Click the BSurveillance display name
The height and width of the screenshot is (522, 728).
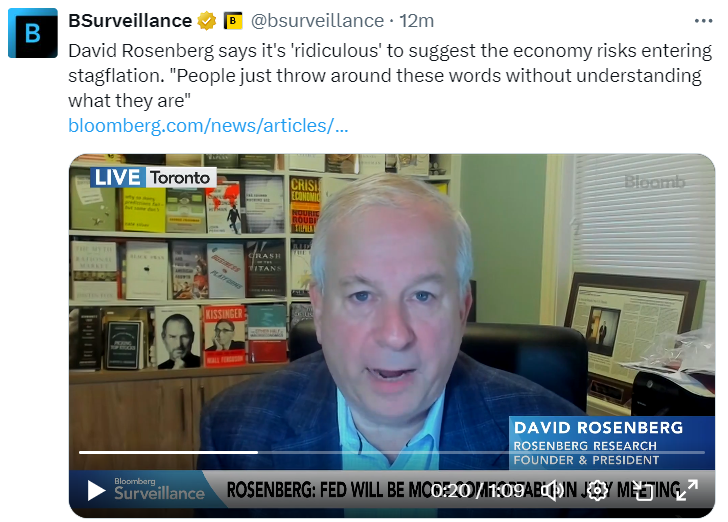[x=130, y=21]
